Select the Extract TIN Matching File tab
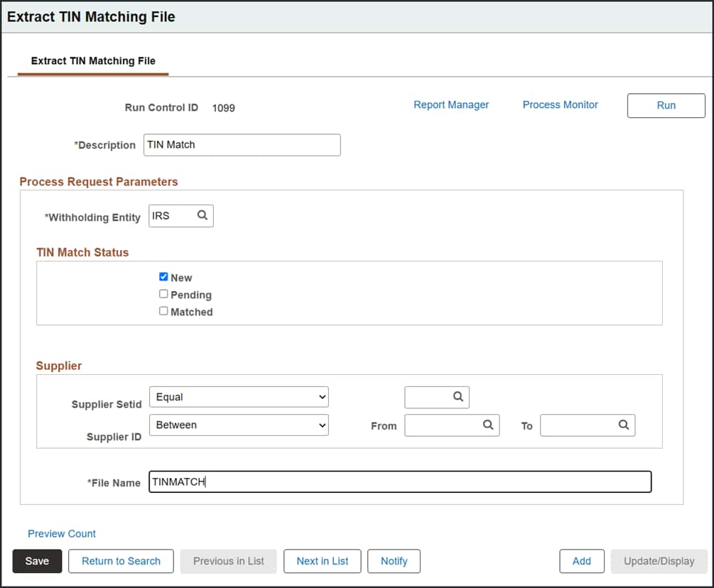The height and width of the screenshot is (588, 714). point(93,61)
